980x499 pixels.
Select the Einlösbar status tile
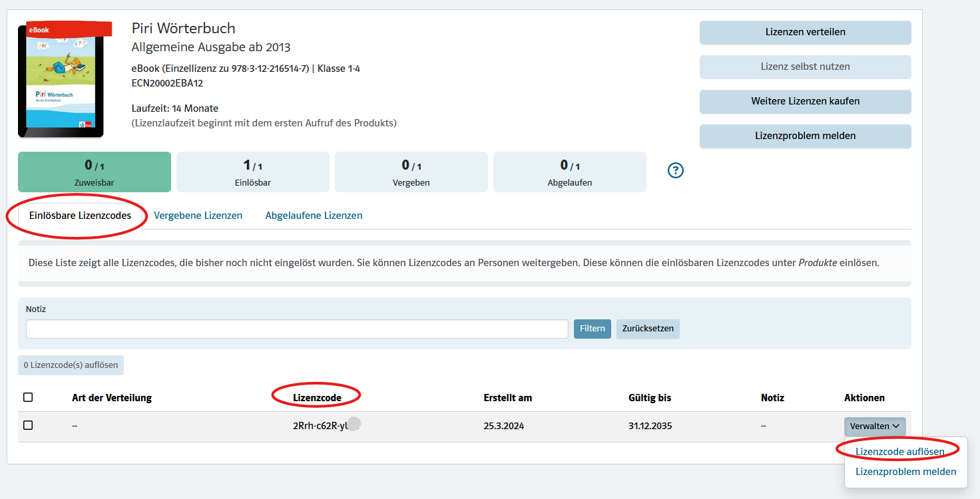(252, 172)
